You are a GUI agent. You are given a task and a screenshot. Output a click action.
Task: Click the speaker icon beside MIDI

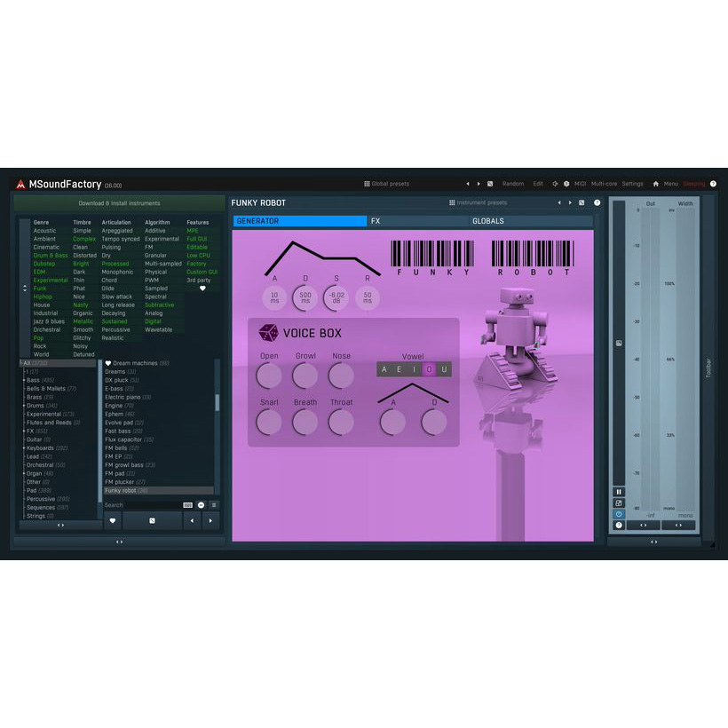point(555,184)
